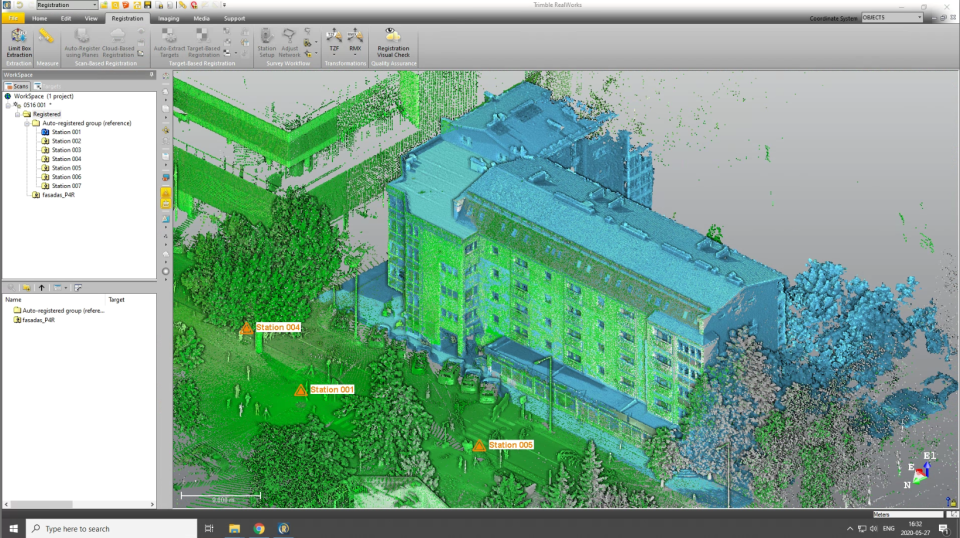
Task: Select Station 003 in the tree
Action: pyautogui.click(x=66, y=150)
